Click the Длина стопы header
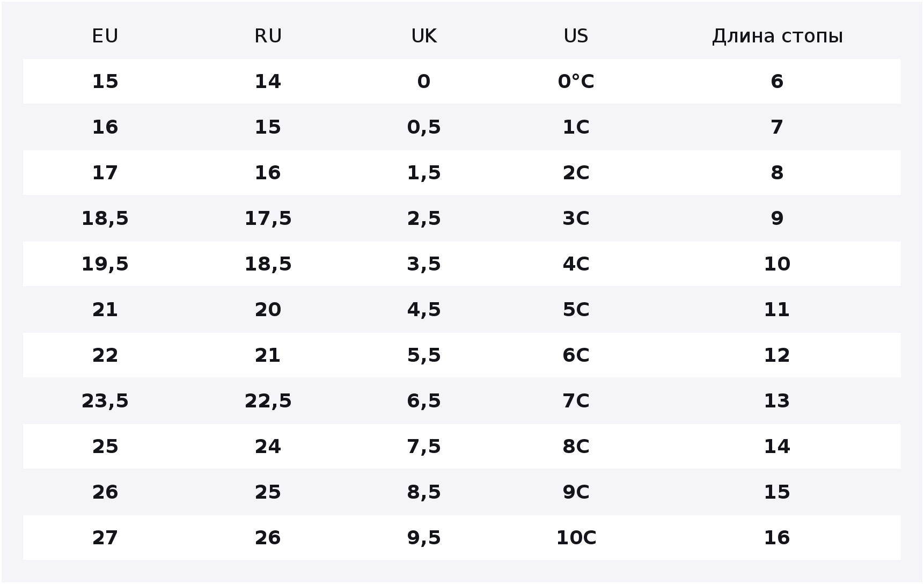The width and height of the screenshot is (924, 584). click(x=777, y=36)
